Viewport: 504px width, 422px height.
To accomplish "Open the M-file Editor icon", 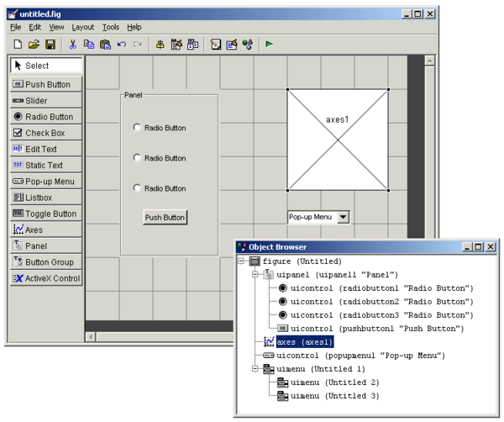I will (x=216, y=44).
